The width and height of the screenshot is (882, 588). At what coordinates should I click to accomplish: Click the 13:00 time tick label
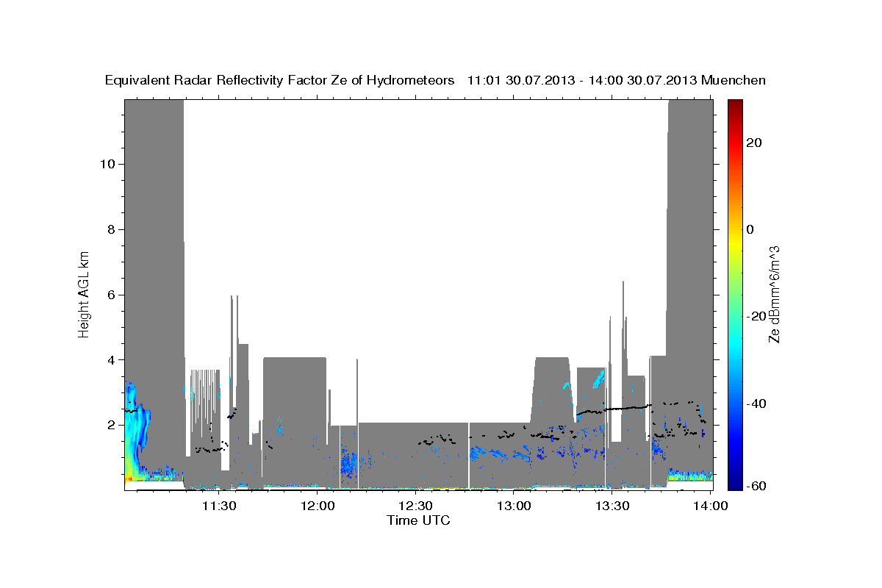(x=514, y=506)
